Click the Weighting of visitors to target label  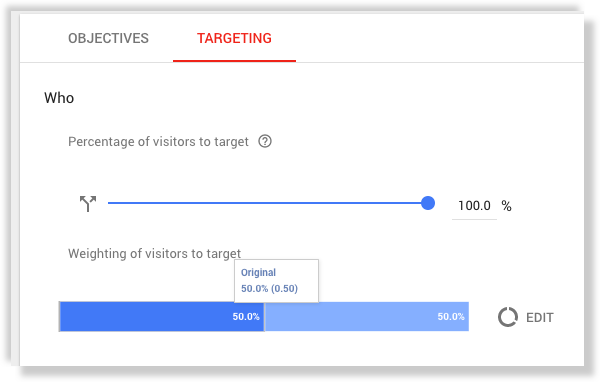[x=155, y=253]
